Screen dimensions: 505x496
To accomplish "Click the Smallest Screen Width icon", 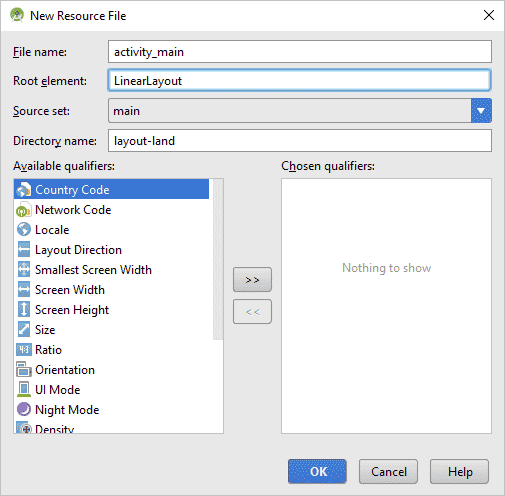I will point(23,270).
